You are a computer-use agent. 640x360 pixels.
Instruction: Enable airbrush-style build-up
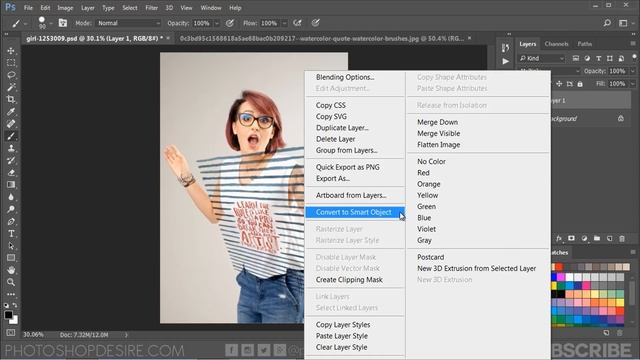pyautogui.click(x=298, y=23)
